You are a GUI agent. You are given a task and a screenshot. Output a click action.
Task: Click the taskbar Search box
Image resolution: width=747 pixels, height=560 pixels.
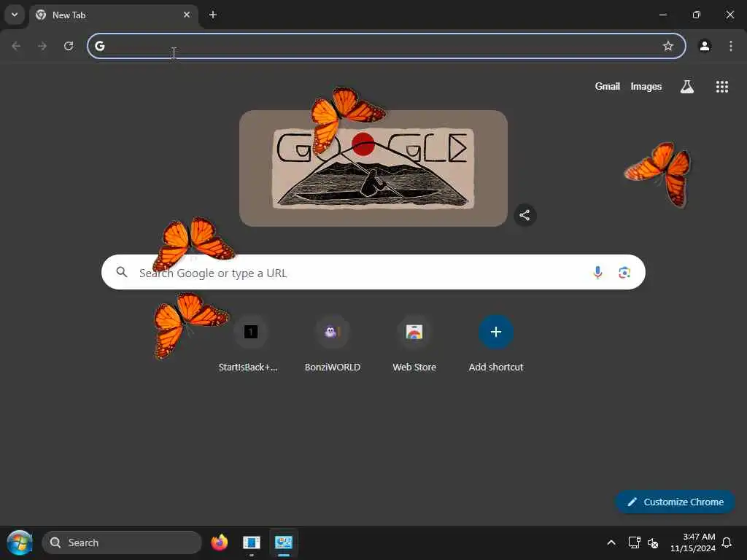(x=122, y=542)
